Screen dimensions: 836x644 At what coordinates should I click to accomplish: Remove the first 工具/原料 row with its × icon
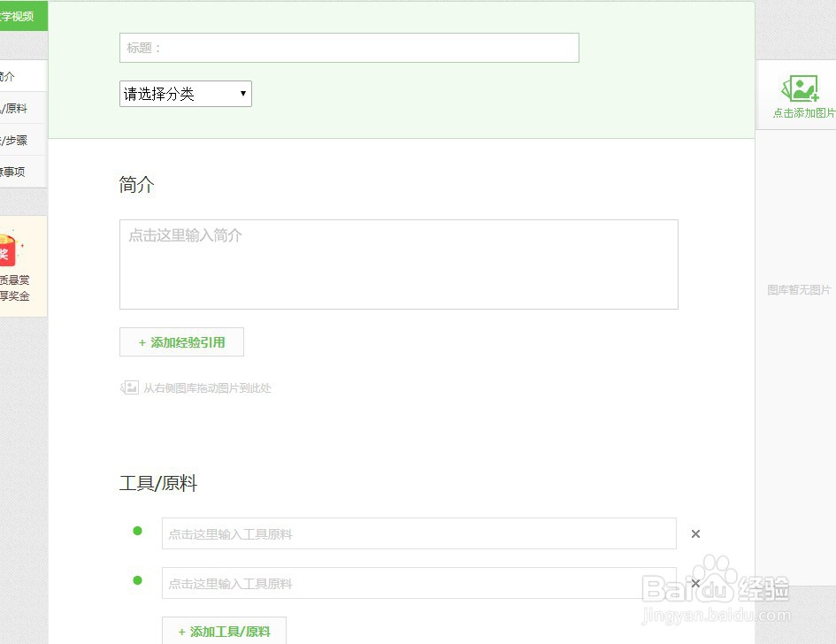(x=695, y=533)
